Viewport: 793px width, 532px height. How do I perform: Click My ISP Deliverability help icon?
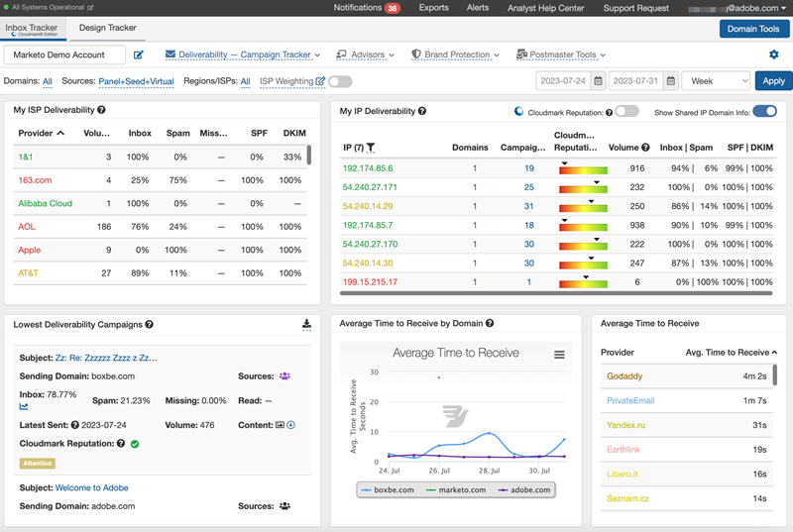[101, 110]
